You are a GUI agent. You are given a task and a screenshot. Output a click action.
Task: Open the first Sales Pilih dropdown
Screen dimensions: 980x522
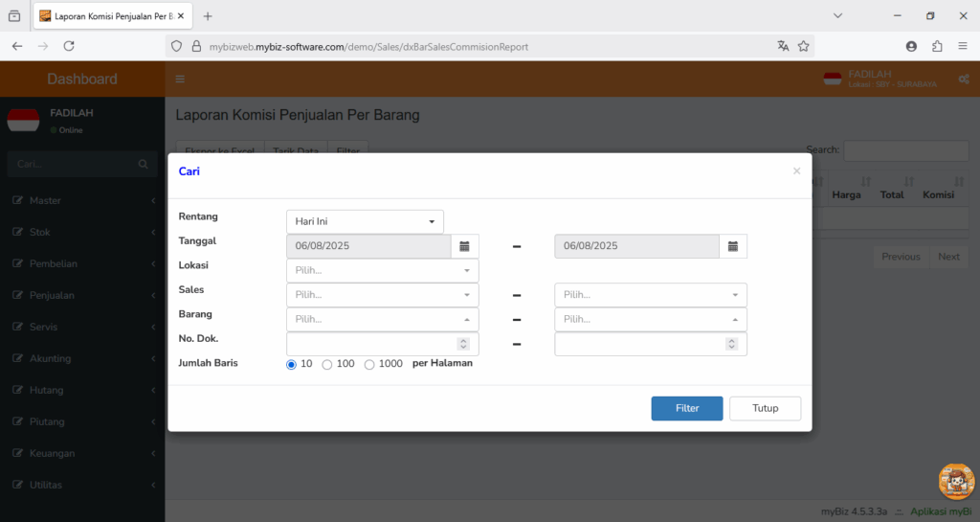[x=383, y=295]
